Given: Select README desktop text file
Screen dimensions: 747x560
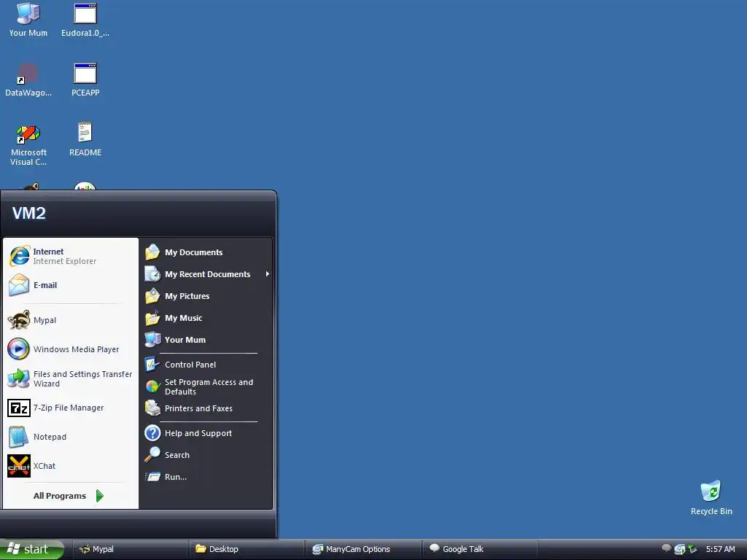Looking at the screenshot, I should click(x=85, y=139).
